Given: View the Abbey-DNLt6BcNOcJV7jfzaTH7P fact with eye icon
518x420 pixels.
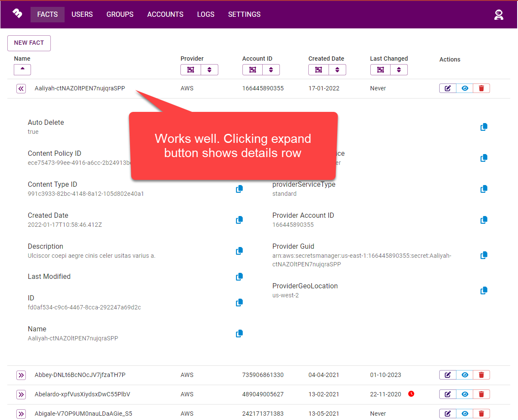Looking at the screenshot, I should [x=465, y=375].
